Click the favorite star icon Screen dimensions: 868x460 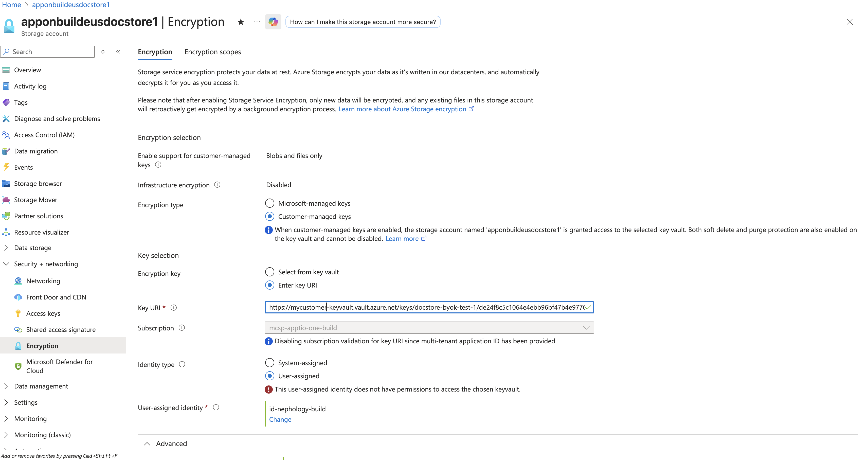click(241, 22)
